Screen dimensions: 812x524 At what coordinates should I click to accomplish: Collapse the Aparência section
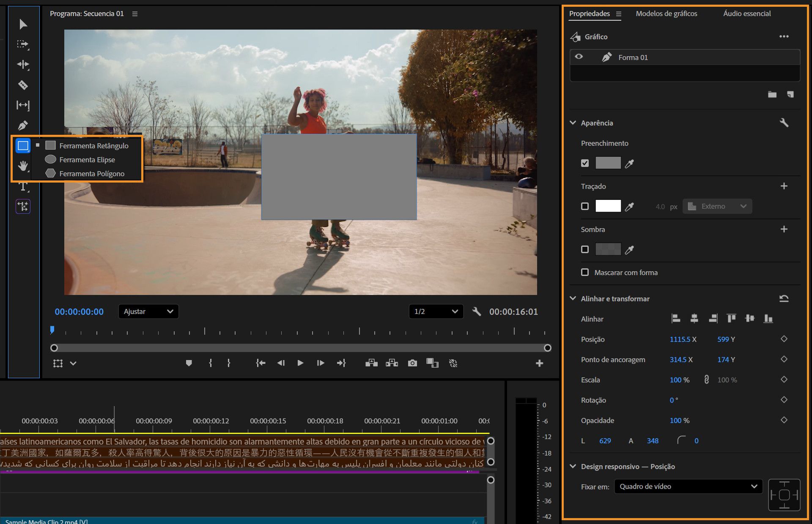point(573,123)
